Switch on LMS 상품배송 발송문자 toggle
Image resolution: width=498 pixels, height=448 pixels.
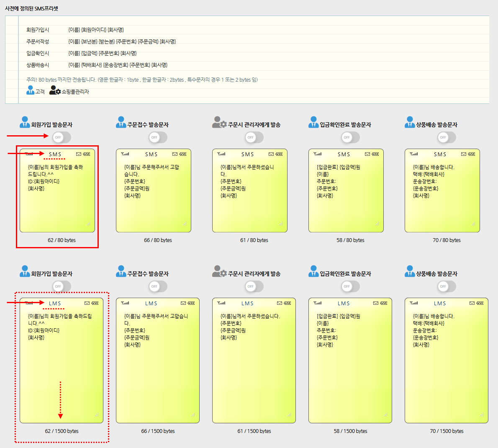(x=447, y=286)
